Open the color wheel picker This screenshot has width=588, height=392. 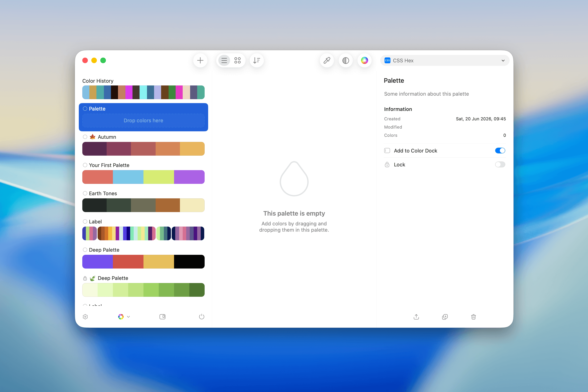pyautogui.click(x=365, y=61)
